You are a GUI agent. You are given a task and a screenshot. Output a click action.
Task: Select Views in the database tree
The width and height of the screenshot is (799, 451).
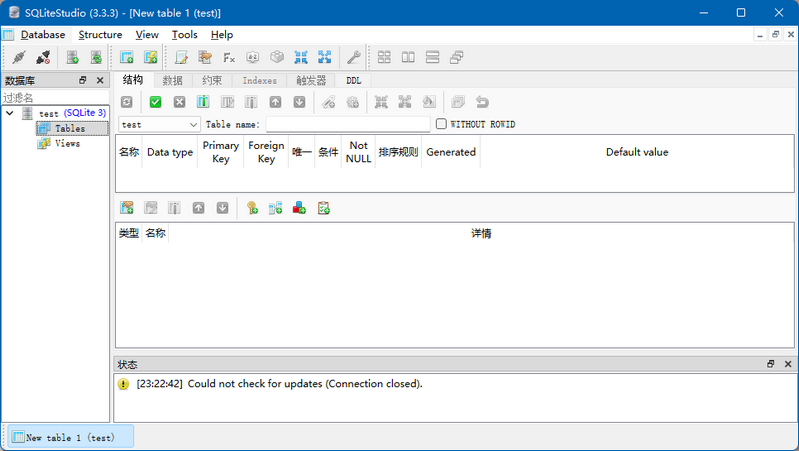pyautogui.click(x=59, y=144)
